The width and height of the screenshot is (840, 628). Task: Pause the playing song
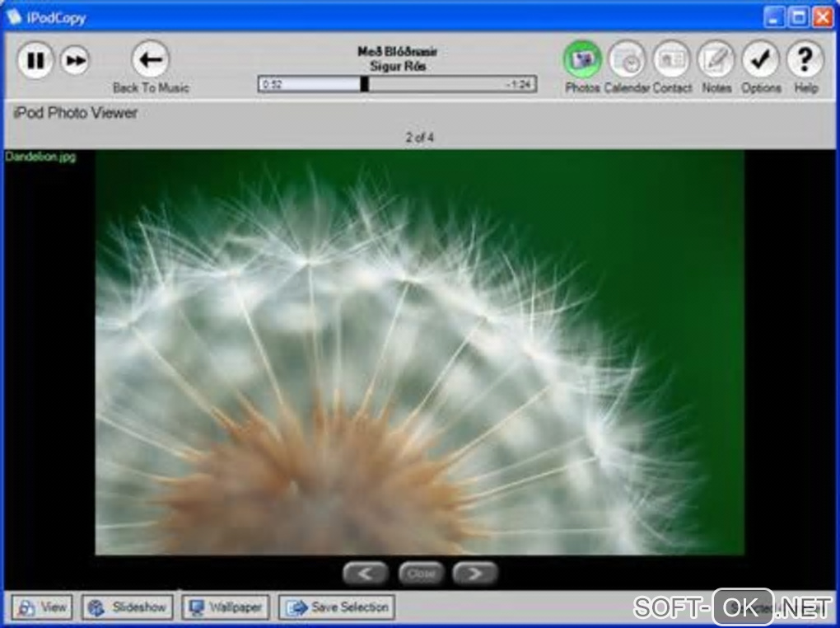coord(35,59)
